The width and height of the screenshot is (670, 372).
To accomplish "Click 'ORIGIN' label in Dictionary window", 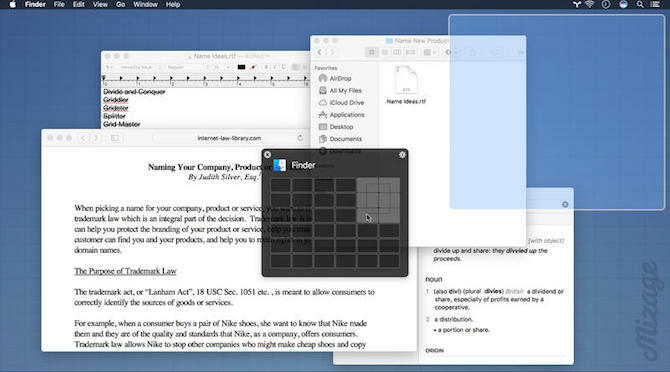I will point(435,351).
